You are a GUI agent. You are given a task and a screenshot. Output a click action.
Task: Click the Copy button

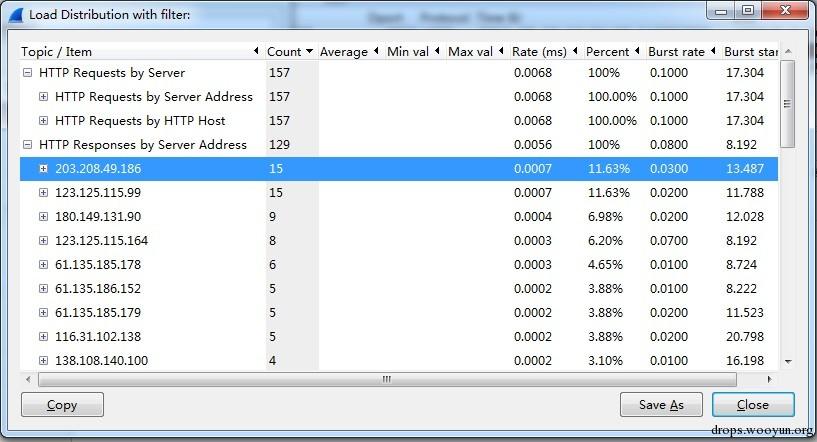(62, 404)
